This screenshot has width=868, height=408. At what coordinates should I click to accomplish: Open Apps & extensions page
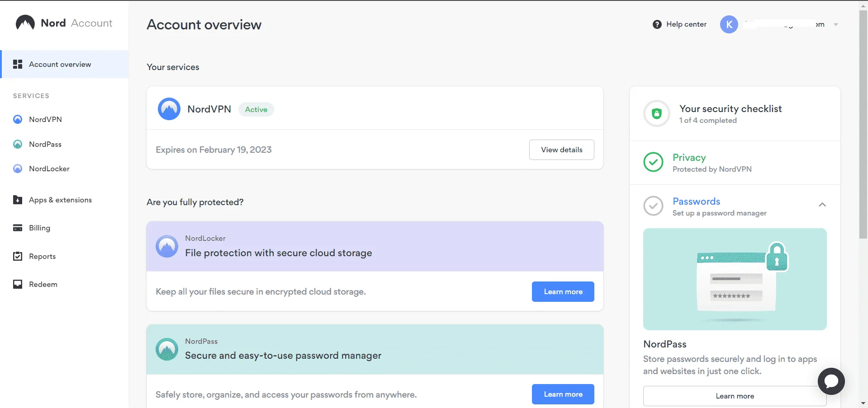pyautogui.click(x=60, y=200)
